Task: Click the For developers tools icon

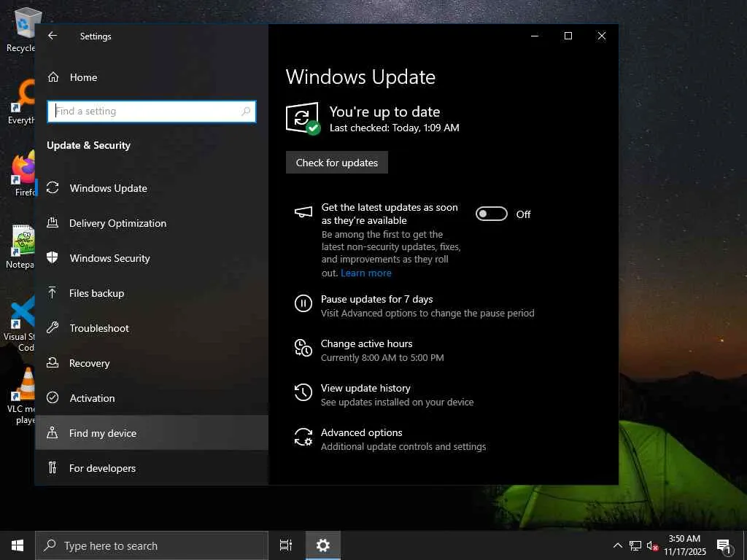Action: click(x=53, y=467)
